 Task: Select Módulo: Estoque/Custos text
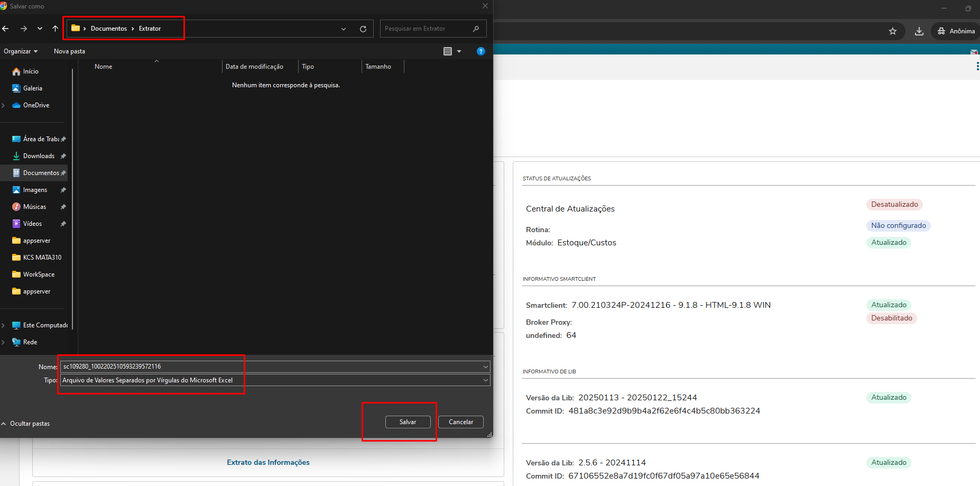tap(571, 243)
